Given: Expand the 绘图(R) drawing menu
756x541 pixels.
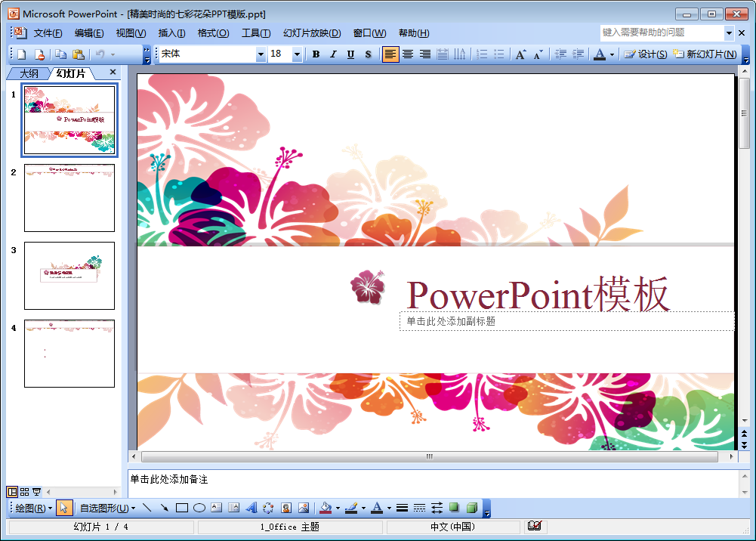Looking at the screenshot, I should point(34,508).
